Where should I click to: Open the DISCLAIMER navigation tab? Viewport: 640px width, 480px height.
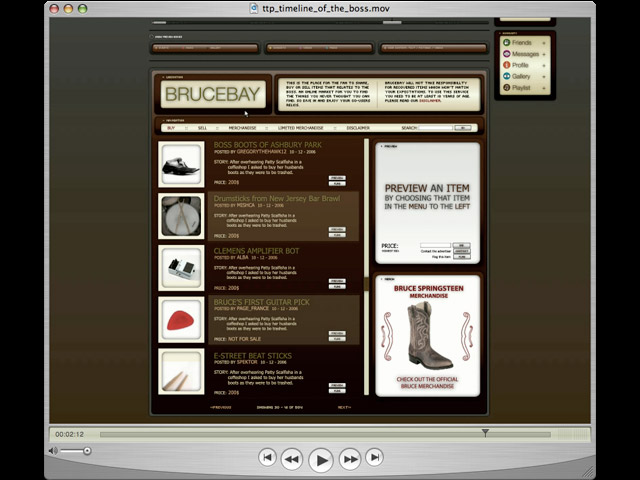click(358, 128)
